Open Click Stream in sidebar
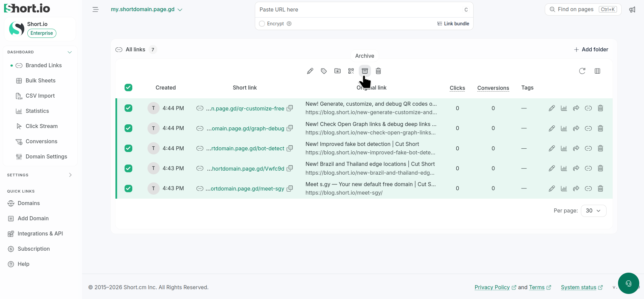Viewport: 644px width, 299px height. tap(42, 126)
